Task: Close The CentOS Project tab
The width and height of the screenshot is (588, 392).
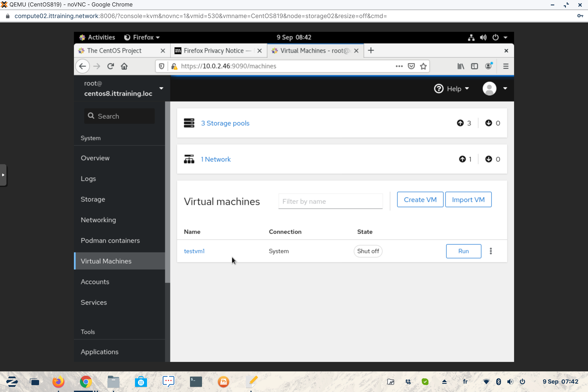Action: tap(163, 51)
